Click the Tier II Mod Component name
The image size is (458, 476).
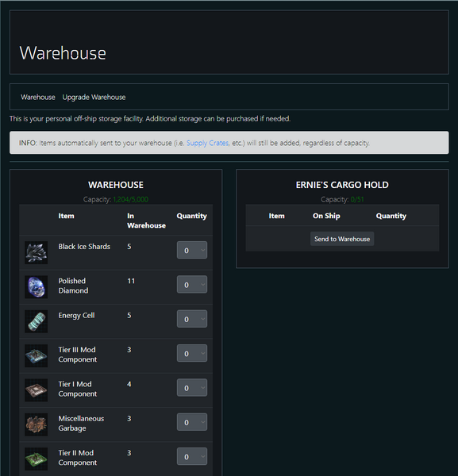(78, 458)
